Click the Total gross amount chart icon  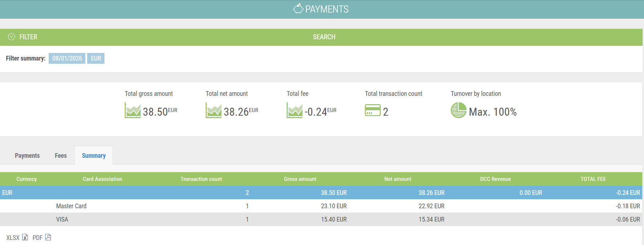133,111
